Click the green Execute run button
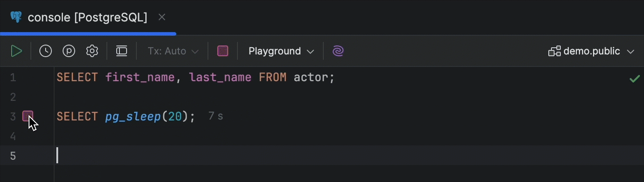Screen dimensions: 644x182 coord(17,51)
